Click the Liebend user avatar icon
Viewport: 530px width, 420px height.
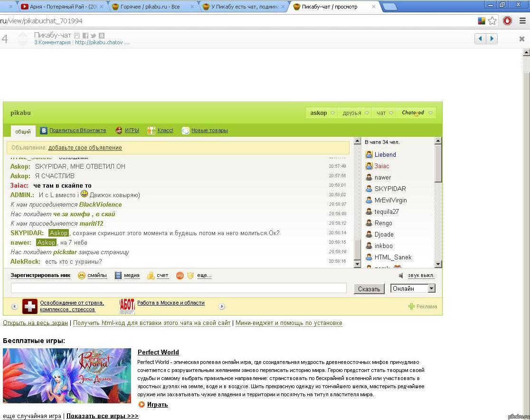click(x=369, y=154)
